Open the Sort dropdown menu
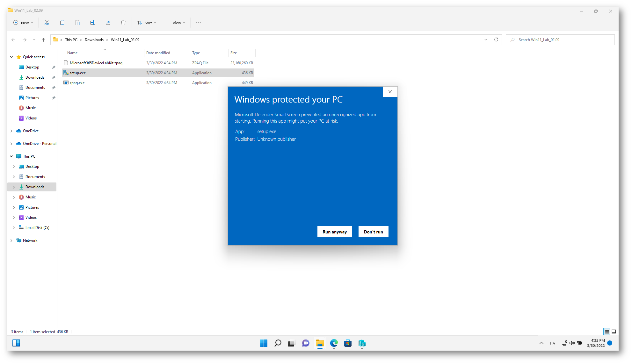This screenshot has width=632, height=364. (147, 23)
